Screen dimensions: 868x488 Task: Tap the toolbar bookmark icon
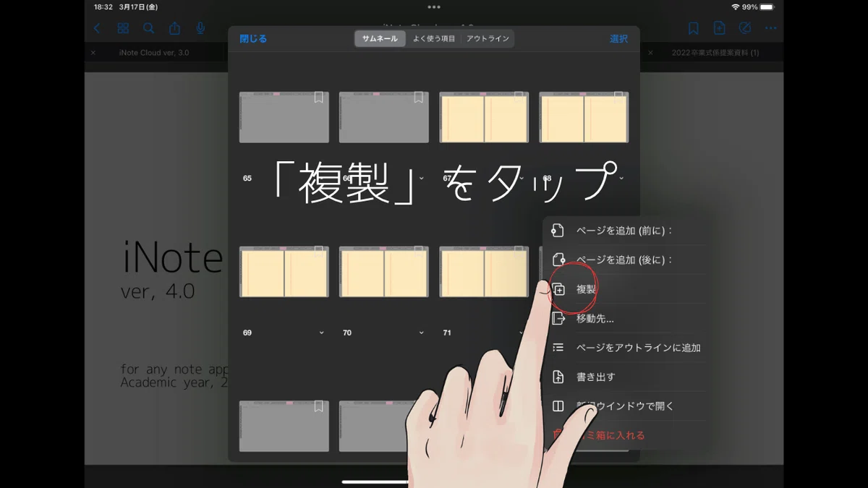(x=693, y=28)
